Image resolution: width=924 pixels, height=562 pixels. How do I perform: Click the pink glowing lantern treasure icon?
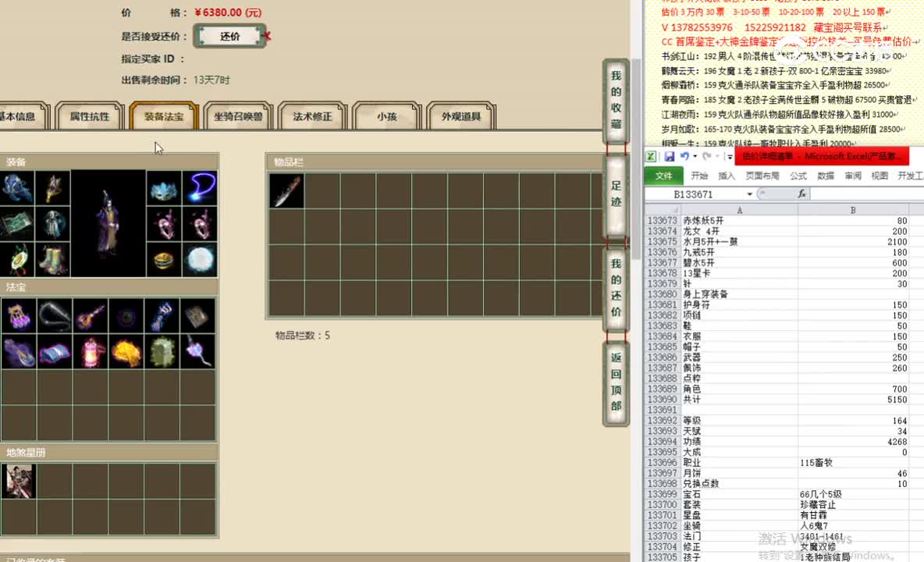[x=91, y=352]
